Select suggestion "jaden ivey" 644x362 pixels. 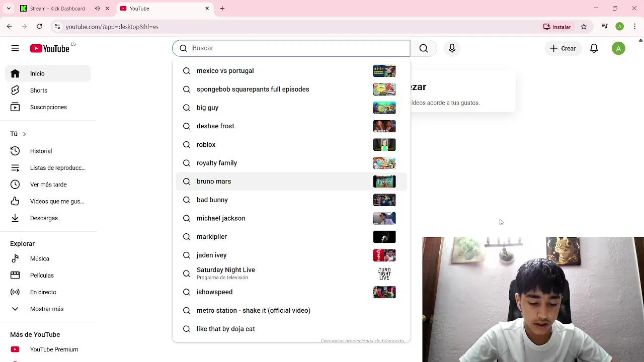(291, 255)
